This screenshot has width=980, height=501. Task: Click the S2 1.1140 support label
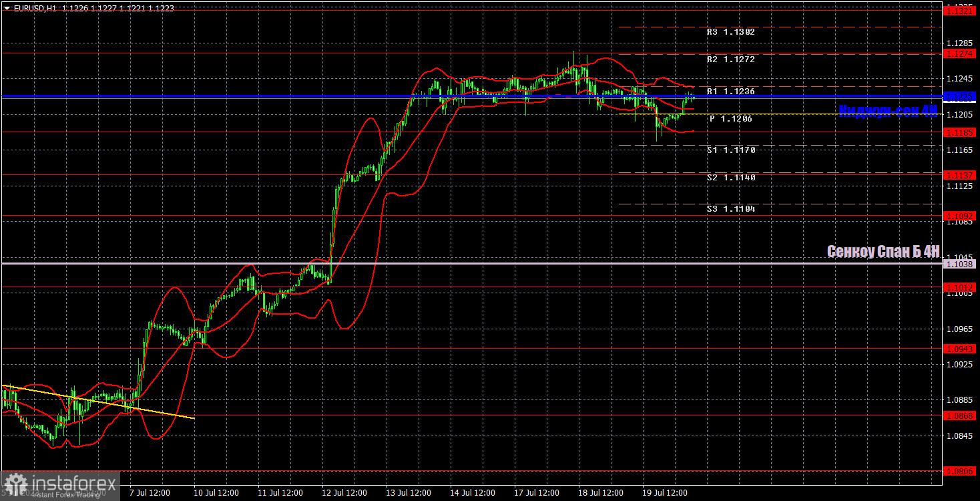(x=731, y=177)
